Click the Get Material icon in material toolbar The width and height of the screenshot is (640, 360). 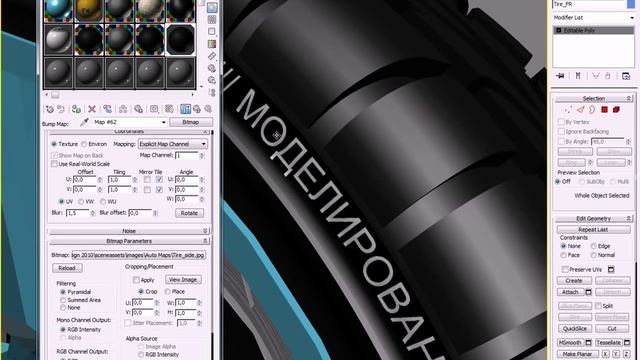(50, 109)
